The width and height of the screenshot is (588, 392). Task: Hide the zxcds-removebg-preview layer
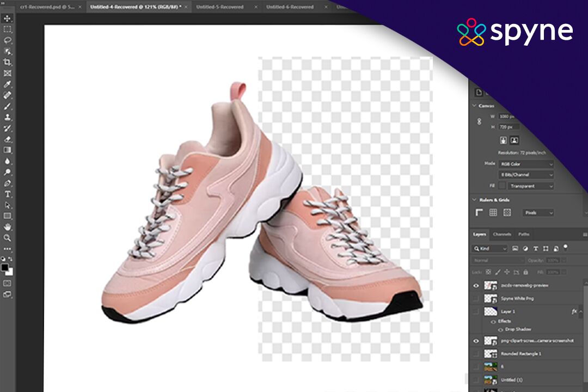(x=476, y=285)
